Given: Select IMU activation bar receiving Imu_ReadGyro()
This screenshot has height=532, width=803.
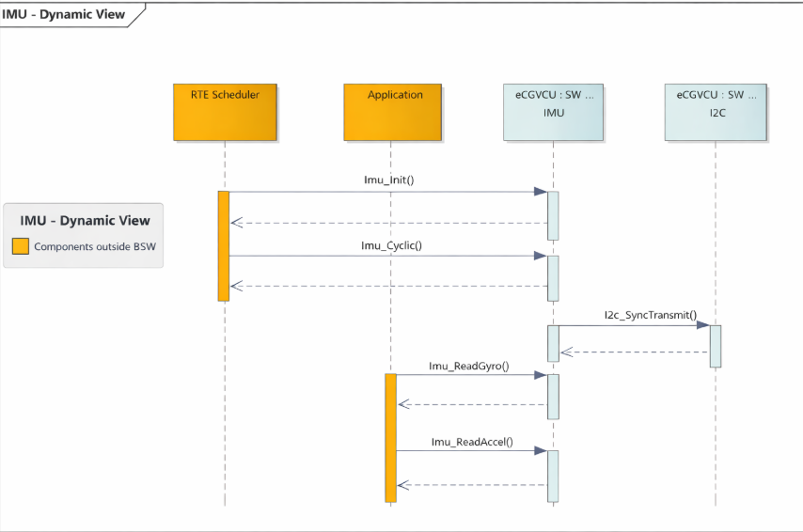Looking at the screenshot, I should coord(553,397).
